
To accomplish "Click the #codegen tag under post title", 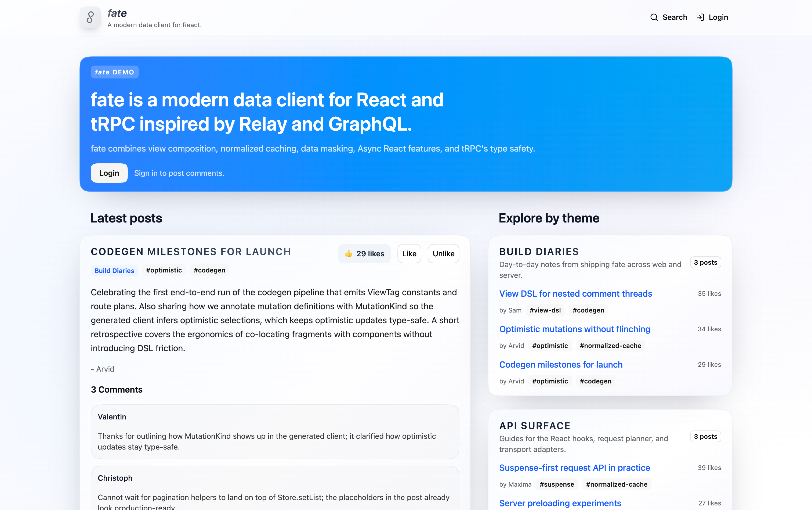I will (x=209, y=270).
